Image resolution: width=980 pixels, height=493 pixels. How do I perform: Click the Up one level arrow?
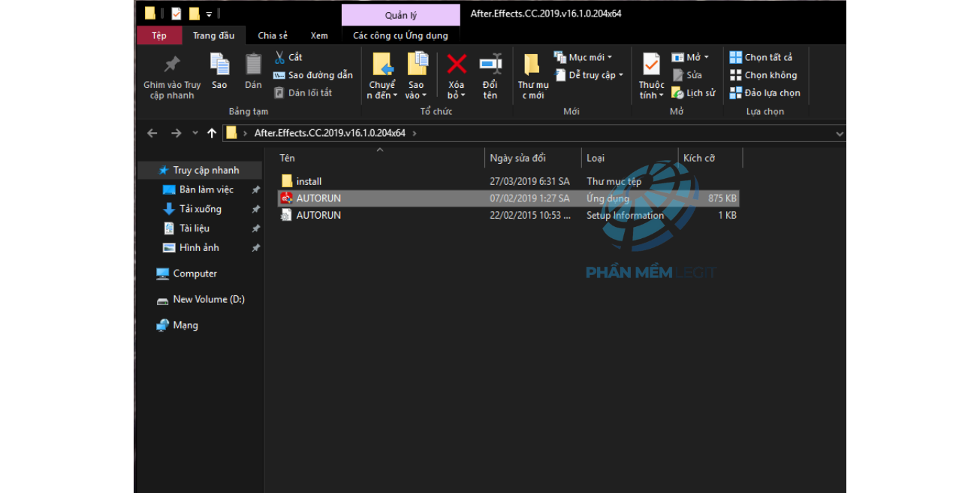tap(212, 133)
